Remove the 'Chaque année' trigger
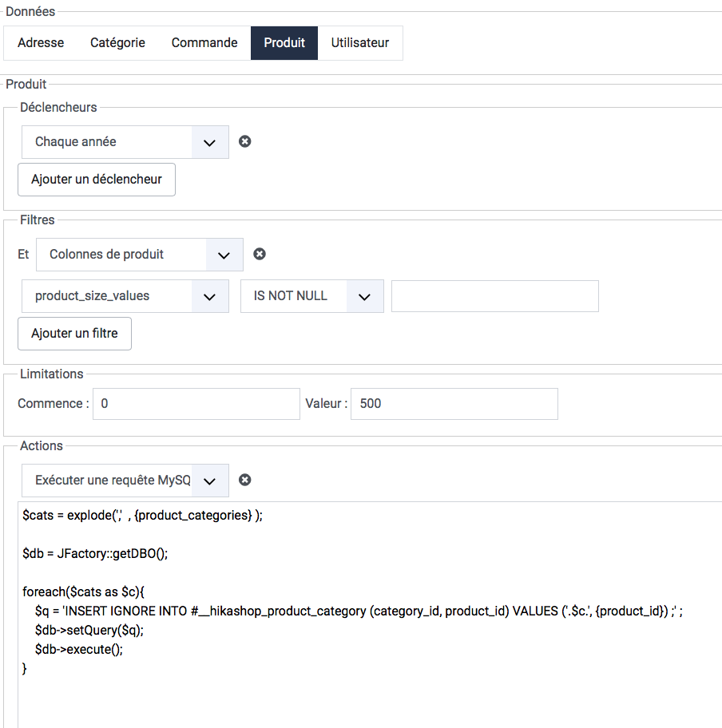The height and width of the screenshot is (728, 722). pyautogui.click(x=245, y=141)
